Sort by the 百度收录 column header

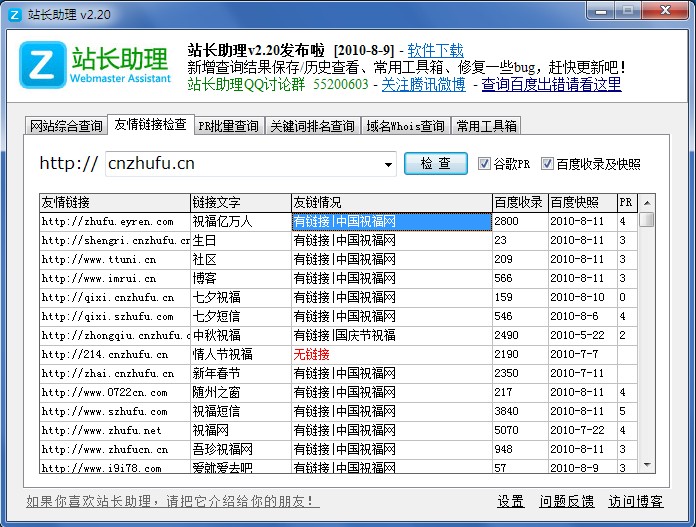coord(520,202)
